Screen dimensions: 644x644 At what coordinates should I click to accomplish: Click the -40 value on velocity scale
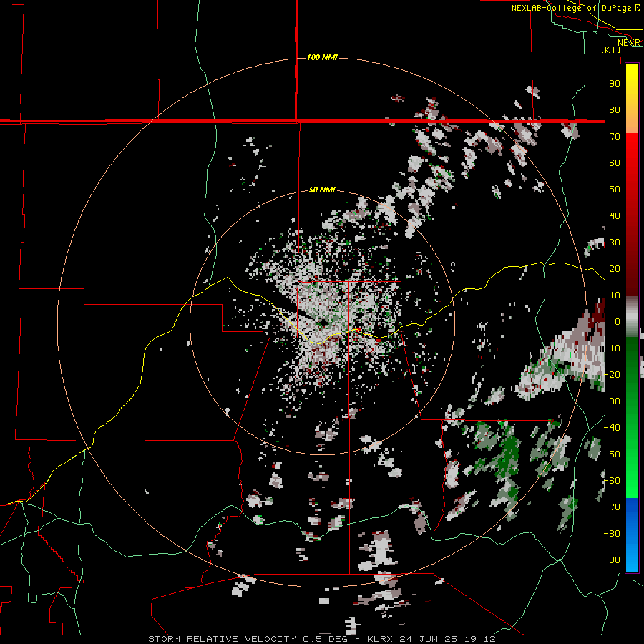[612, 428]
